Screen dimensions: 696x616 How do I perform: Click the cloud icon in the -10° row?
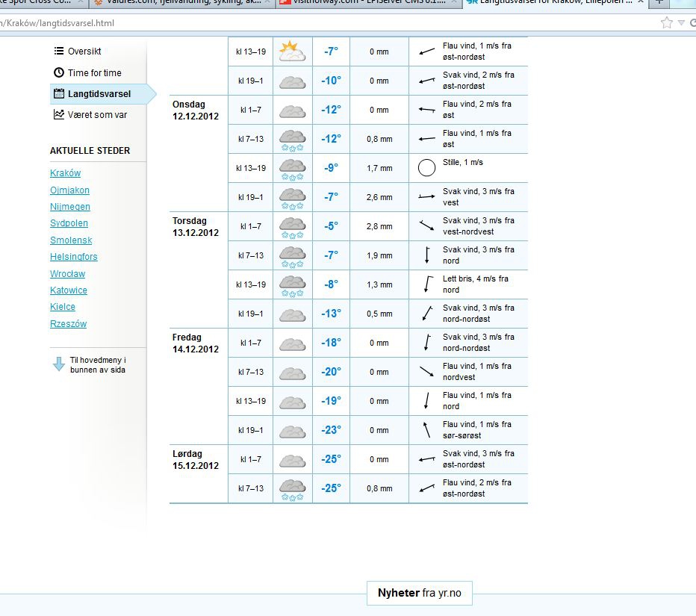click(x=292, y=81)
